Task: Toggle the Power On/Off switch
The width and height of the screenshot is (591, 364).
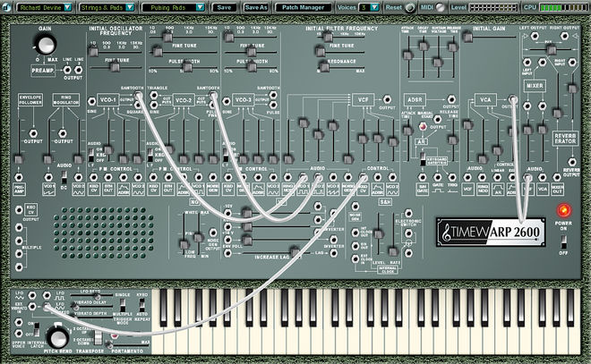Action: click(x=563, y=241)
